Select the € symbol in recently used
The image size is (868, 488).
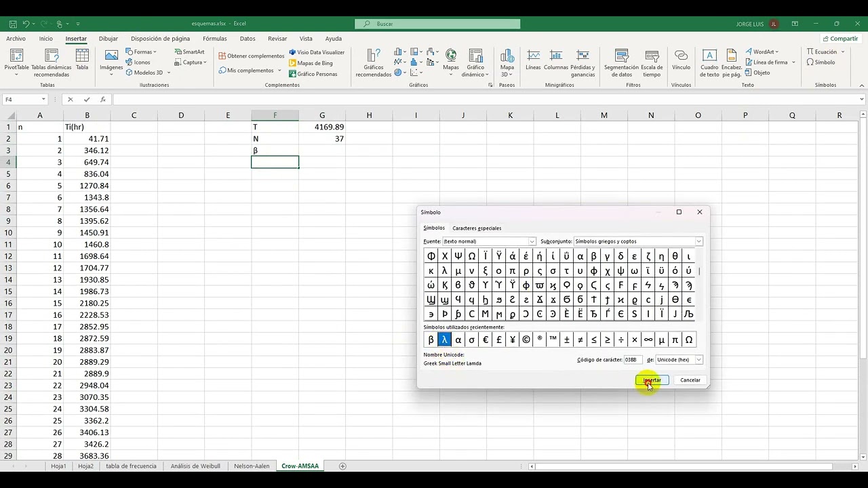[x=486, y=340]
